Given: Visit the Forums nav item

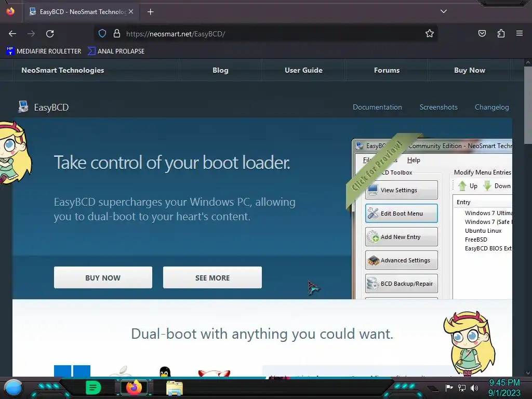Looking at the screenshot, I should tap(387, 70).
